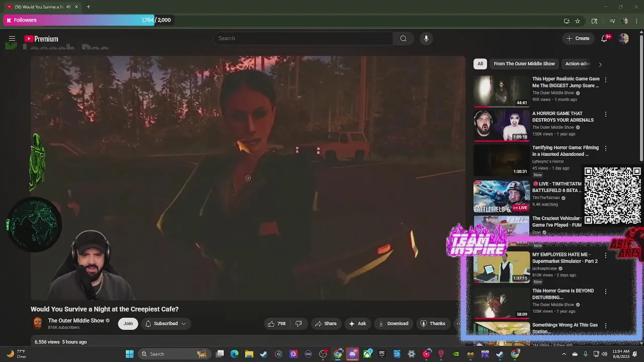Open Chrome profile avatar in toolbar
The width and height of the screenshot is (644, 362).
[625, 21]
